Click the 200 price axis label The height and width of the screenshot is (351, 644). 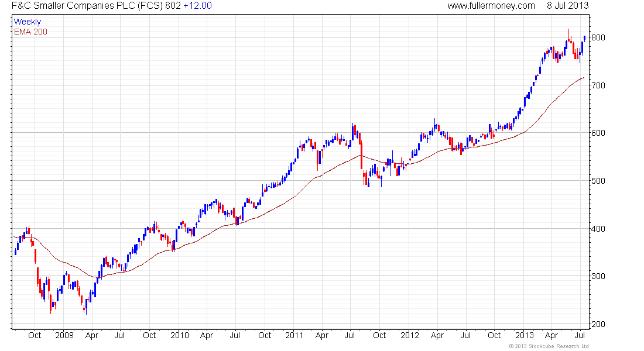(598, 324)
